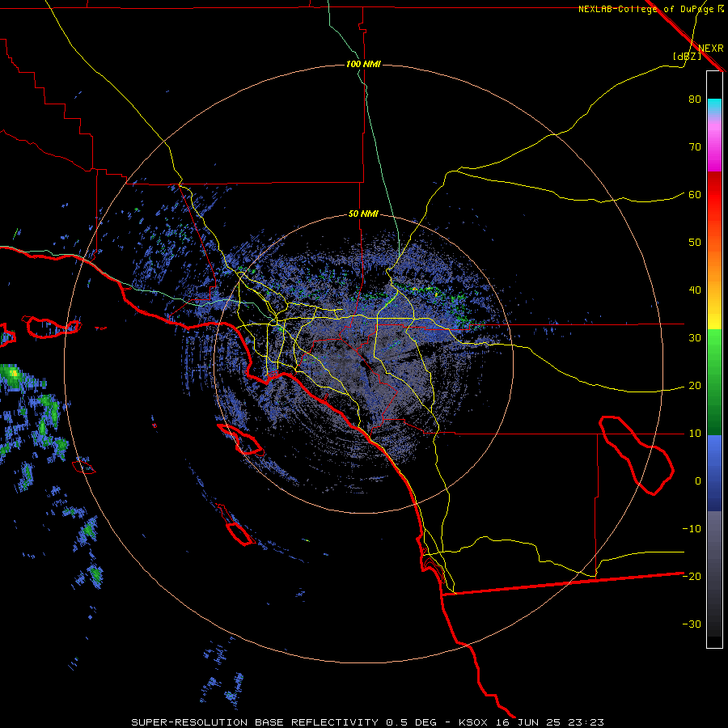This screenshot has height=728, width=728.
Task: Click the "NEXR" label near the top right
Action: 711,49
